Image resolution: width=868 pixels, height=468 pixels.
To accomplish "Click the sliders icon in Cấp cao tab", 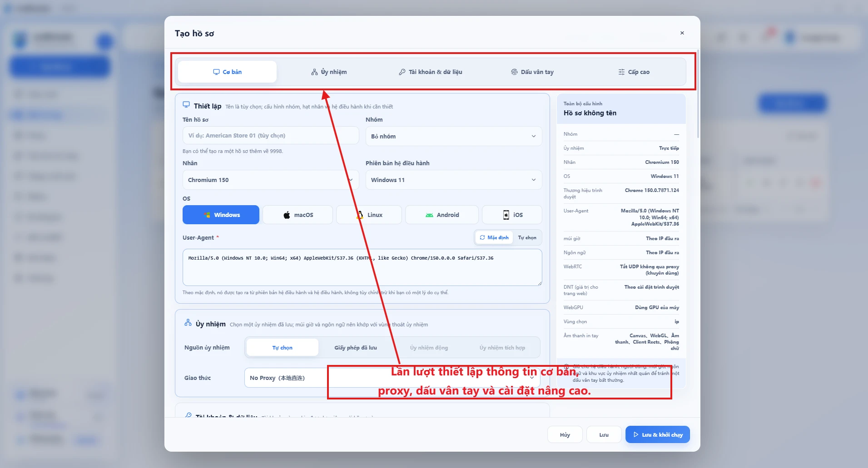I will point(621,72).
